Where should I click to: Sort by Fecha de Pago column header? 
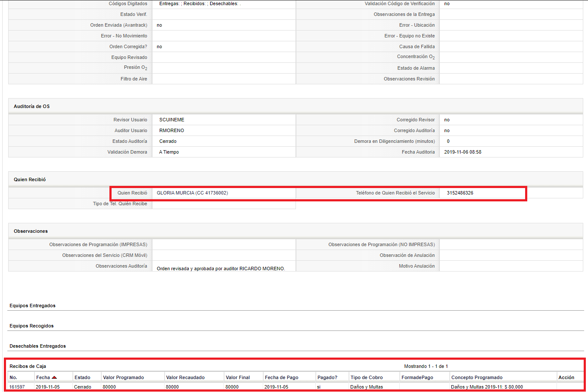282,377
